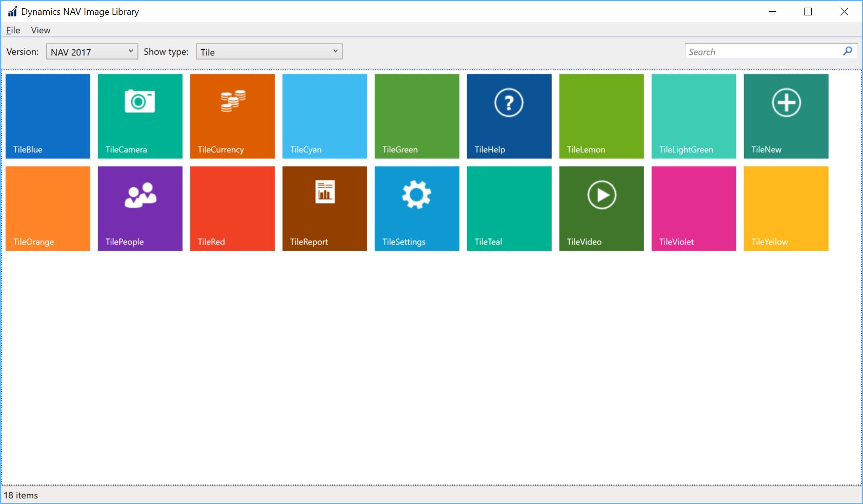The height and width of the screenshot is (504, 863).
Task: Open the Version dropdown
Action: click(91, 51)
